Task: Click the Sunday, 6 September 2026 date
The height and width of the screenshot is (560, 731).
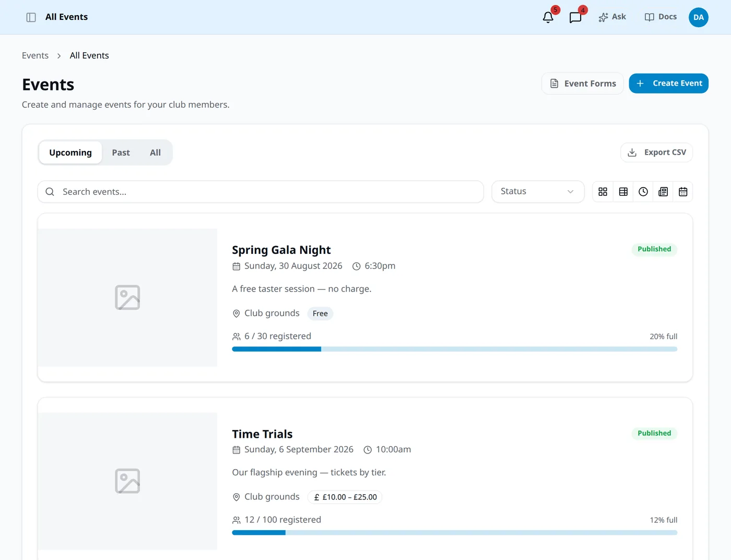Action: pos(299,449)
